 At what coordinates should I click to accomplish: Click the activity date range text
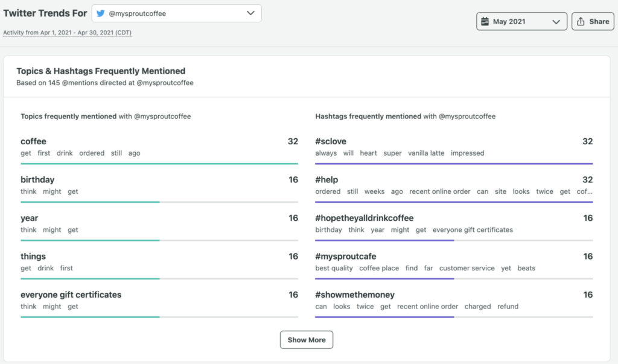tap(68, 33)
